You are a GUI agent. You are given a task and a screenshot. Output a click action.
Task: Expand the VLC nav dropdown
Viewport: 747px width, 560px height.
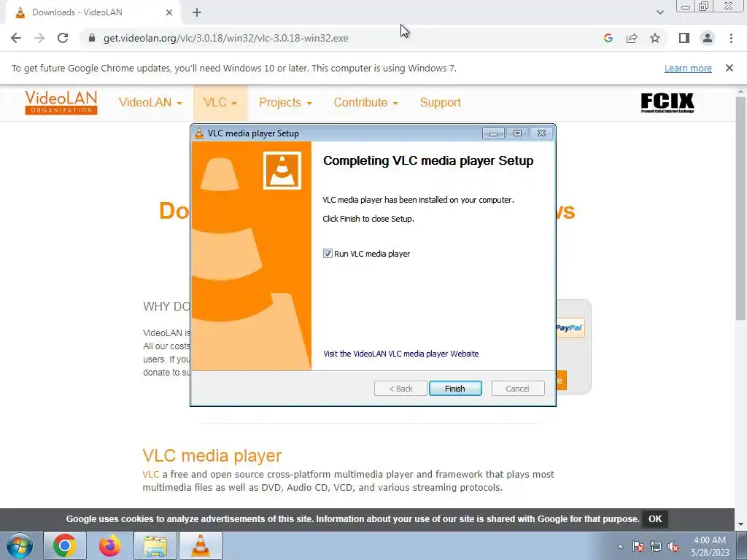pos(220,102)
